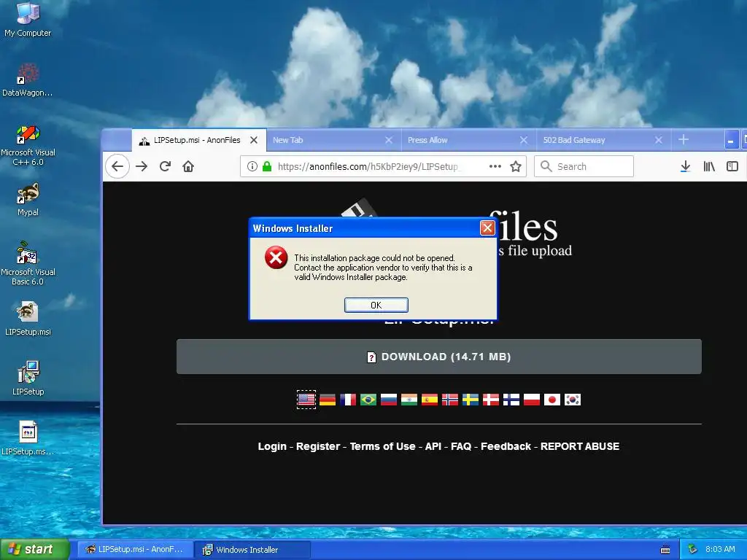Click the 8:03 AM taskbar clock
This screenshot has height=560, width=747.
click(720, 550)
